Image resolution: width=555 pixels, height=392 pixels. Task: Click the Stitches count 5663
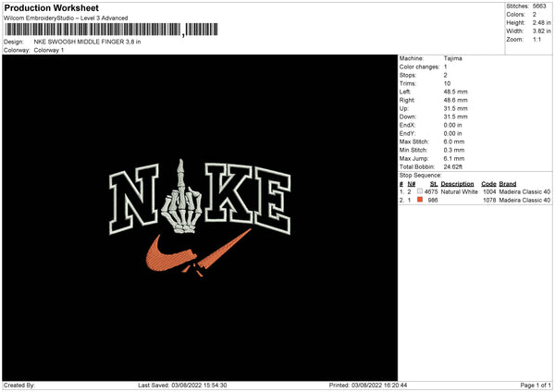point(539,6)
